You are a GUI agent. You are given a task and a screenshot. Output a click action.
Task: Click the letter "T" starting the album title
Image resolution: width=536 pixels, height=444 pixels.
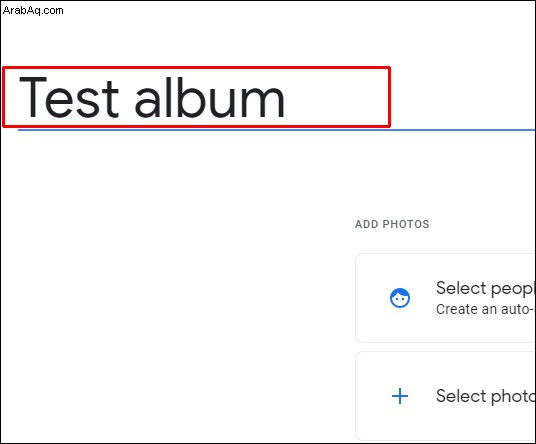coord(33,97)
